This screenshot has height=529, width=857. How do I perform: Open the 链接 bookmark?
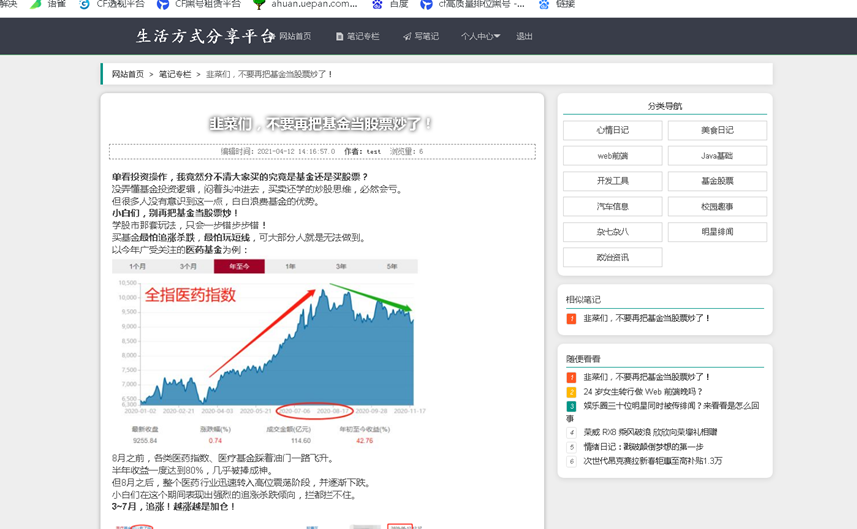pos(556,4)
